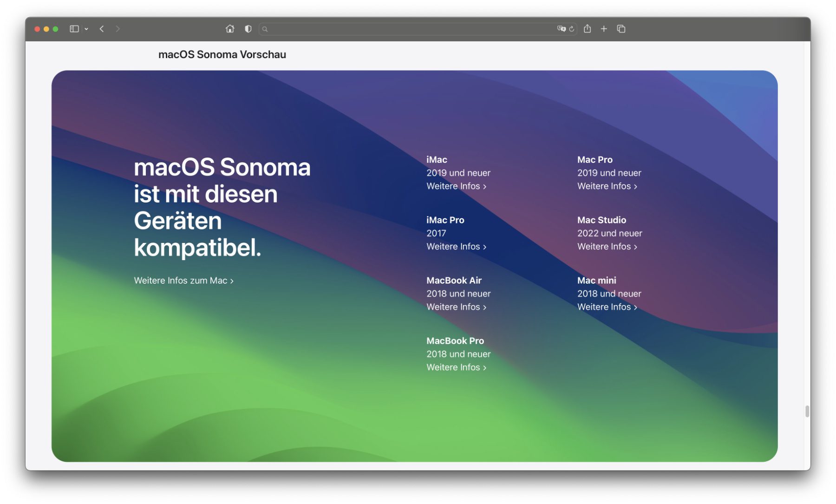Viewport: 836px width, 504px height.
Task: Focus the Safari address bar
Action: coord(409,29)
